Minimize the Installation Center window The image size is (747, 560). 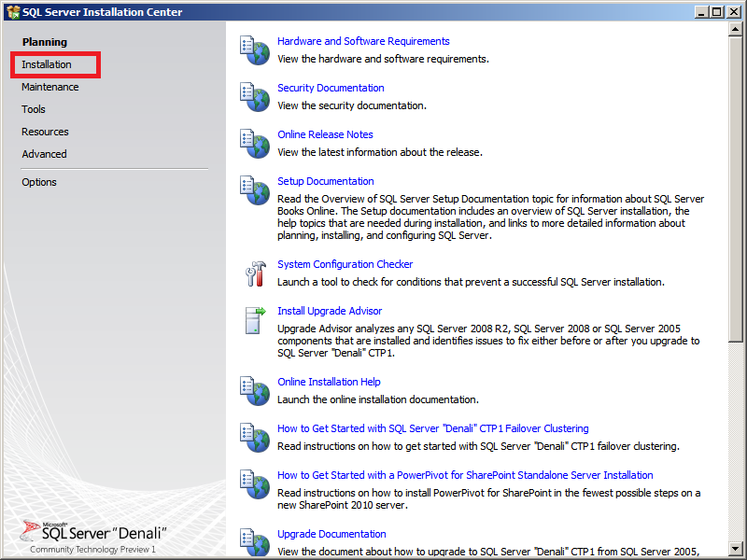700,12
